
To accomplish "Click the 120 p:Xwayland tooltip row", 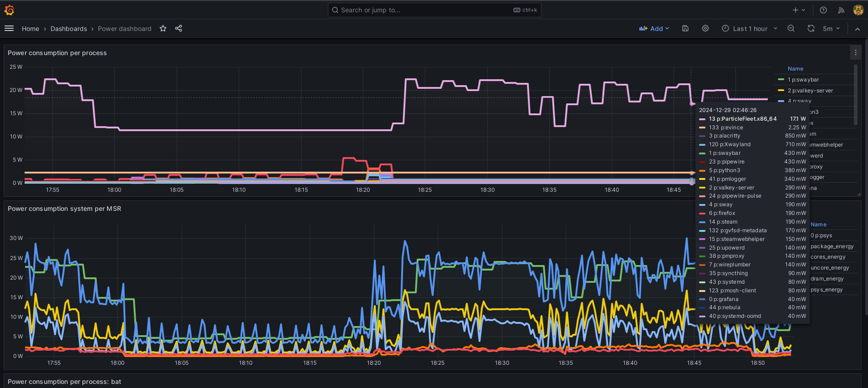I will pyautogui.click(x=752, y=144).
